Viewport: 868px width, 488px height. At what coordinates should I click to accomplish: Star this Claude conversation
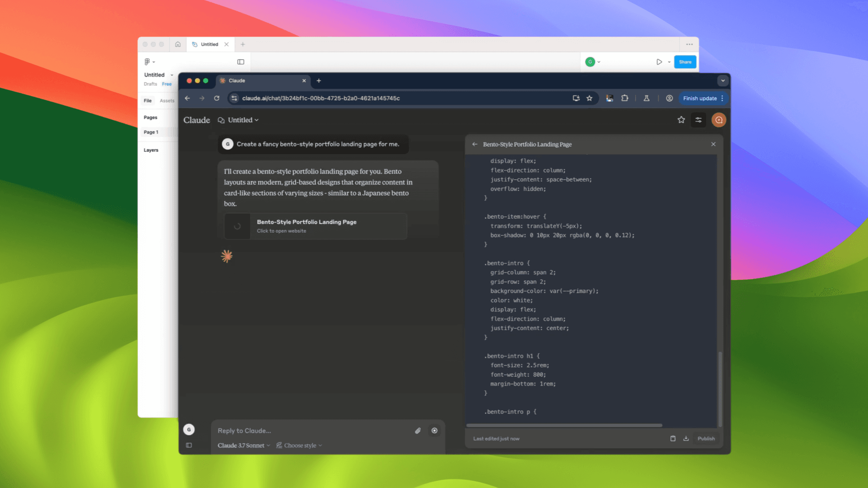pos(681,120)
